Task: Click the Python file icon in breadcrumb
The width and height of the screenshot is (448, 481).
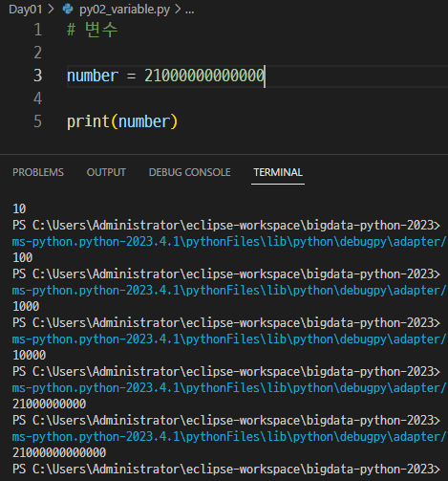Action: point(68,9)
